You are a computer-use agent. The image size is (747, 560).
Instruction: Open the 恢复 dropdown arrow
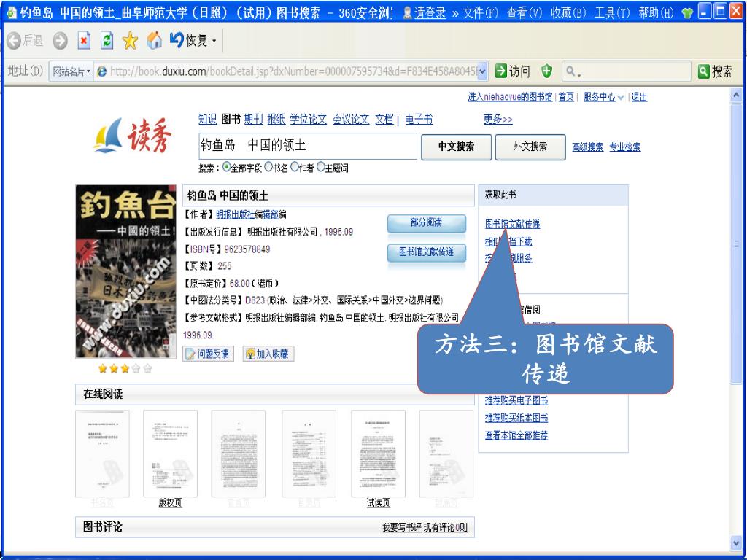(x=214, y=42)
